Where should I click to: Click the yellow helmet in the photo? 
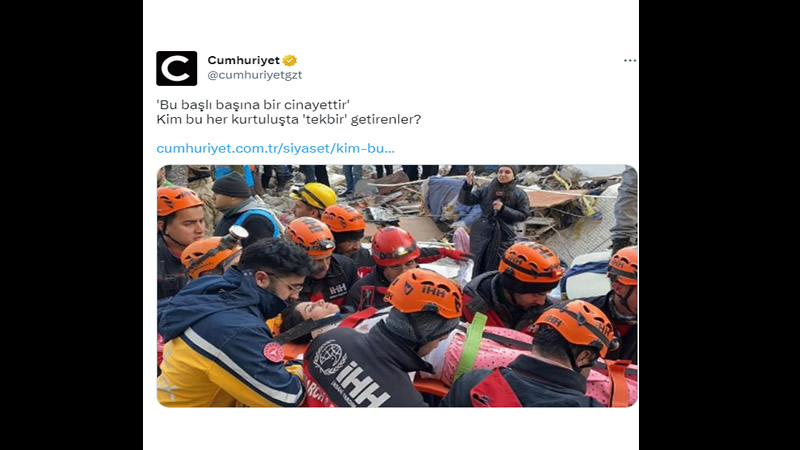coord(314,195)
